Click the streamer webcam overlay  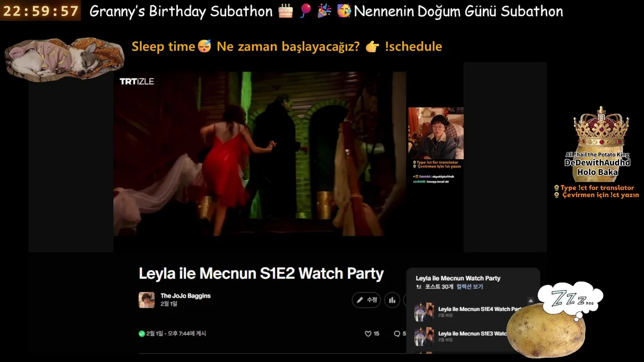436,133
